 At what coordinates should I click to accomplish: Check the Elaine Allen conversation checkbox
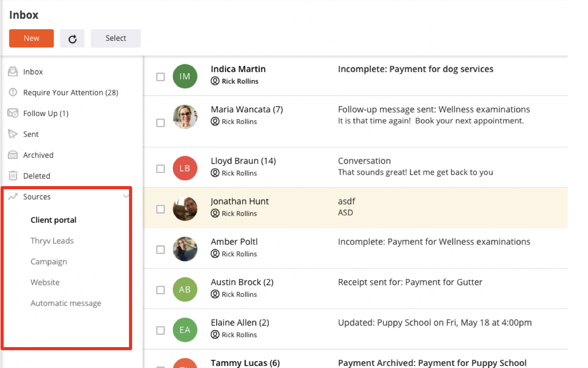tap(160, 330)
